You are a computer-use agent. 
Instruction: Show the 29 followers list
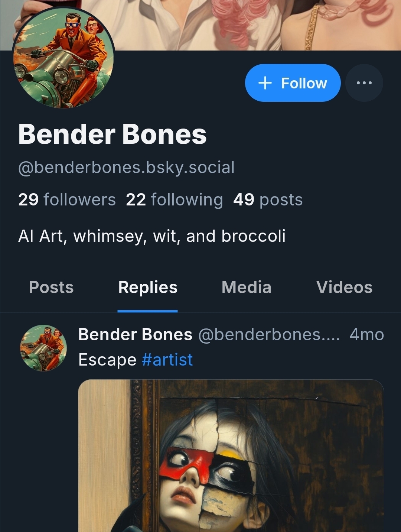(x=67, y=199)
